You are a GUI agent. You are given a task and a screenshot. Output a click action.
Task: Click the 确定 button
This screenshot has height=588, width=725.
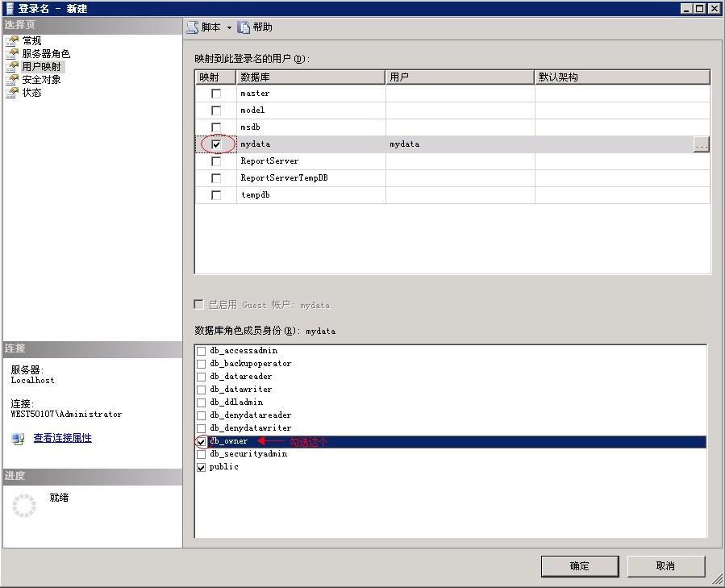click(579, 566)
